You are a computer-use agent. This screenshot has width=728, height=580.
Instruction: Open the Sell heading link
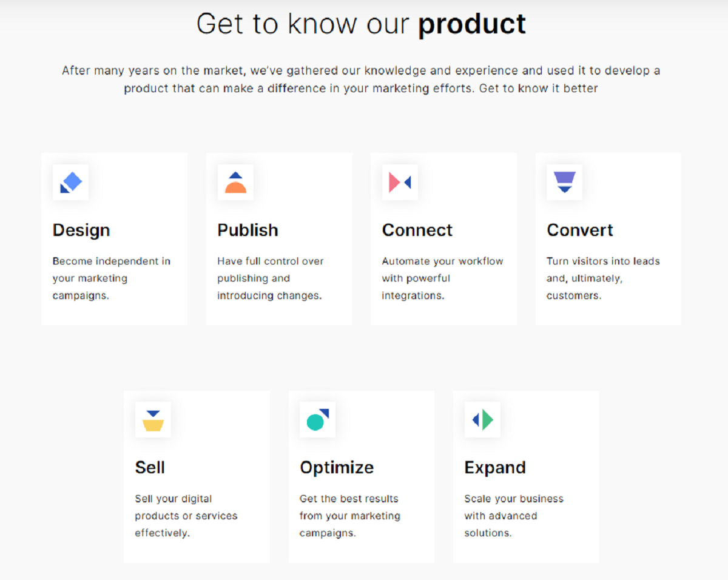tap(150, 468)
